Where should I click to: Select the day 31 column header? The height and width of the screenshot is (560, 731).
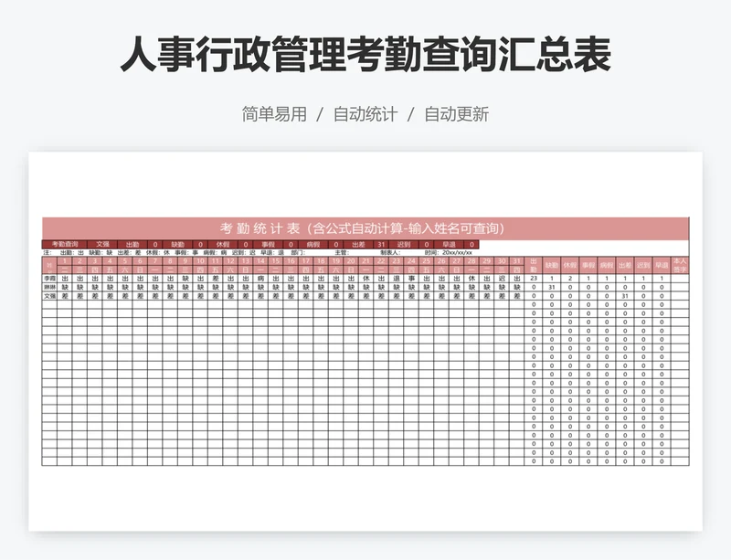click(516, 261)
